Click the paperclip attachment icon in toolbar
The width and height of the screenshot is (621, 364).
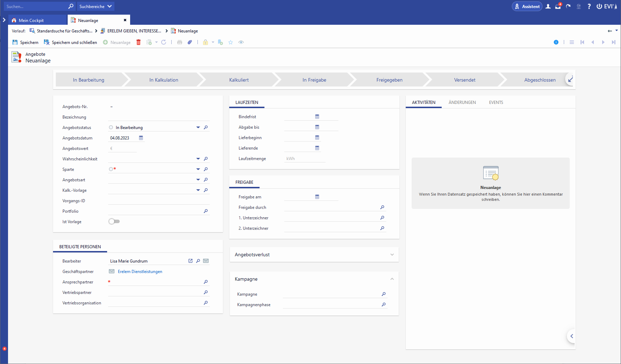click(190, 42)
